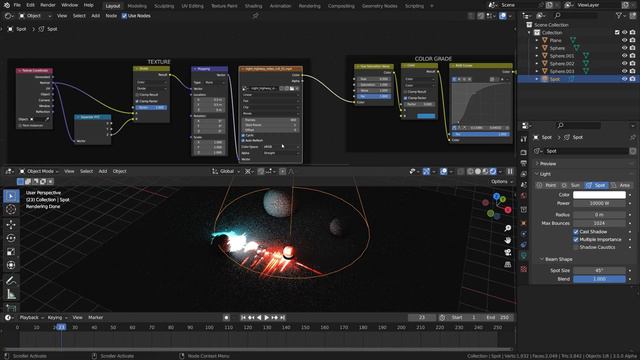This screenshot has height=360, width=640.
Task: Open the Keying dropdown in timeline
Action: tap(57, 318)
